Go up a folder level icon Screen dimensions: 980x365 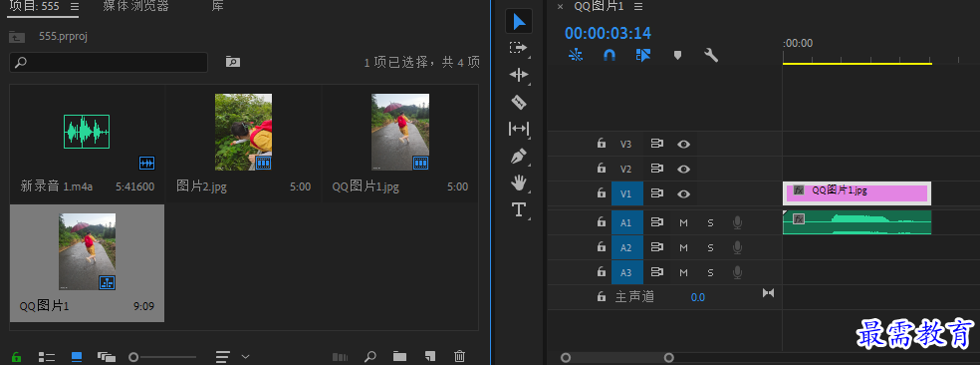coord(17,37)
